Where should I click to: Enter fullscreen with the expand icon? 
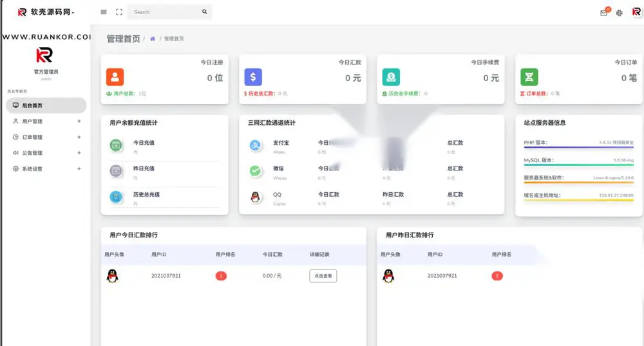pos(119,12)
